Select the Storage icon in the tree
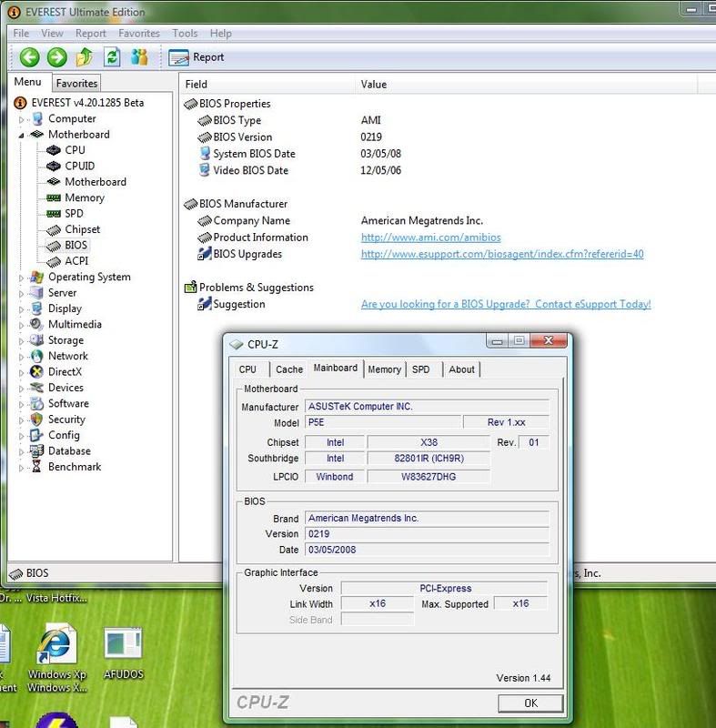Image resolution: width=716 pixels, height=728 pixels. [x=36, y=340]
